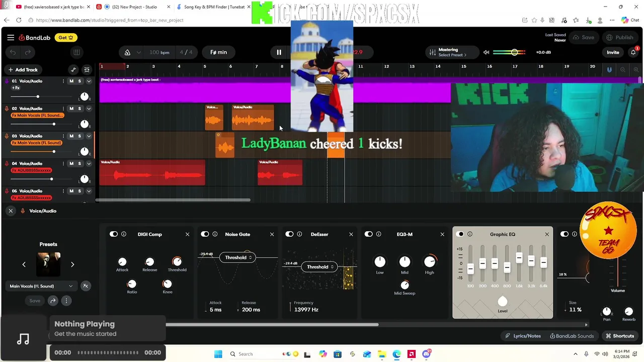
Task: Toggle the metronome icon
Action: [x=127, y=52]
